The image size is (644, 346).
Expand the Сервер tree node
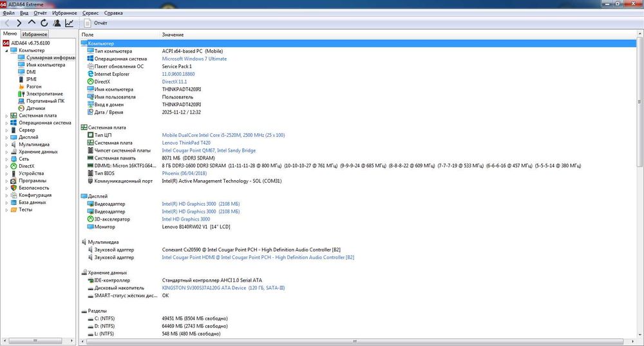[6, 131]
